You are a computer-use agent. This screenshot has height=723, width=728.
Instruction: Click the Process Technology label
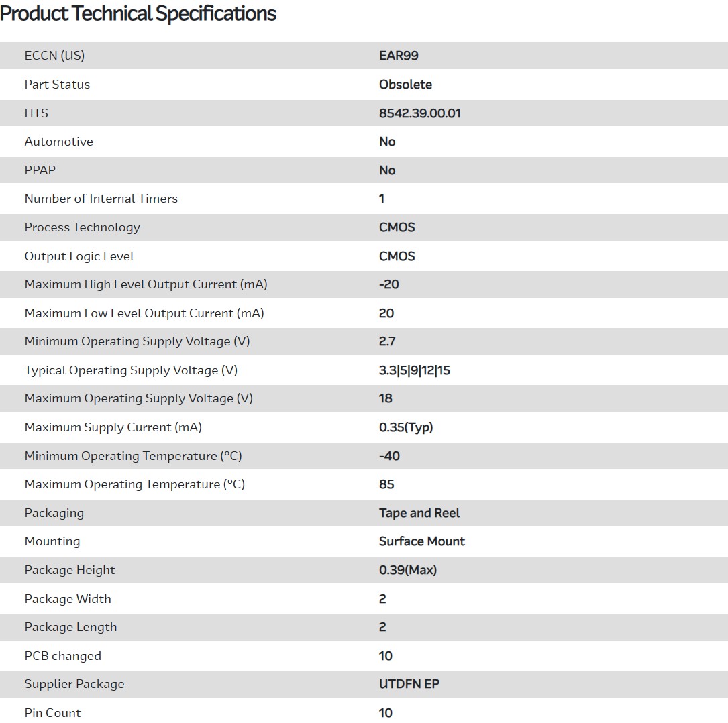tap(82, 227)
